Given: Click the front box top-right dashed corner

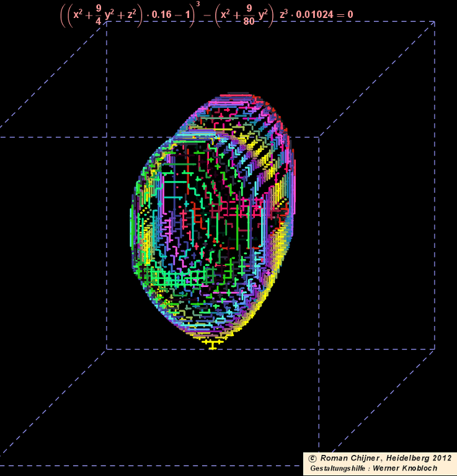Looking at the screenshot, I should click(x=319, y=137).
